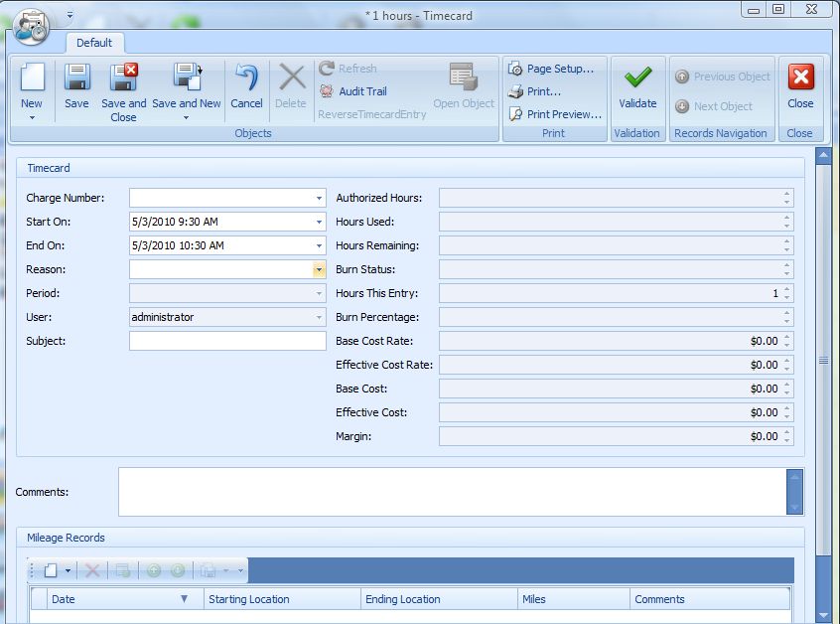840x624 pixels.
Task: Validate the timecard with the green checkmark
Action: (638, 78)
